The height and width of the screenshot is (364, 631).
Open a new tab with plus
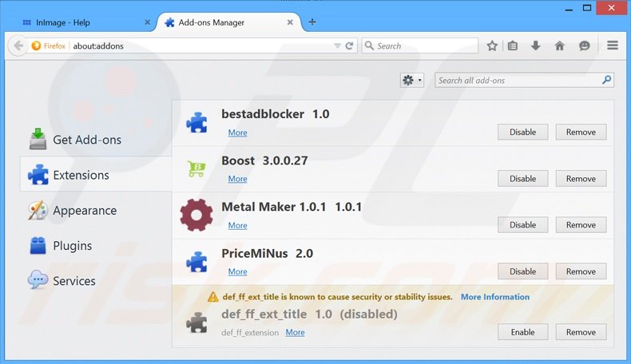click(x=312, y=22)
